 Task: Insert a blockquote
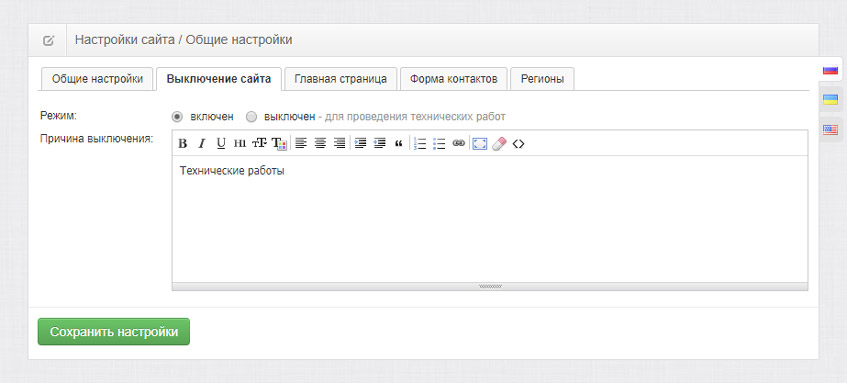pyautogui.click(x=399, y=143)
